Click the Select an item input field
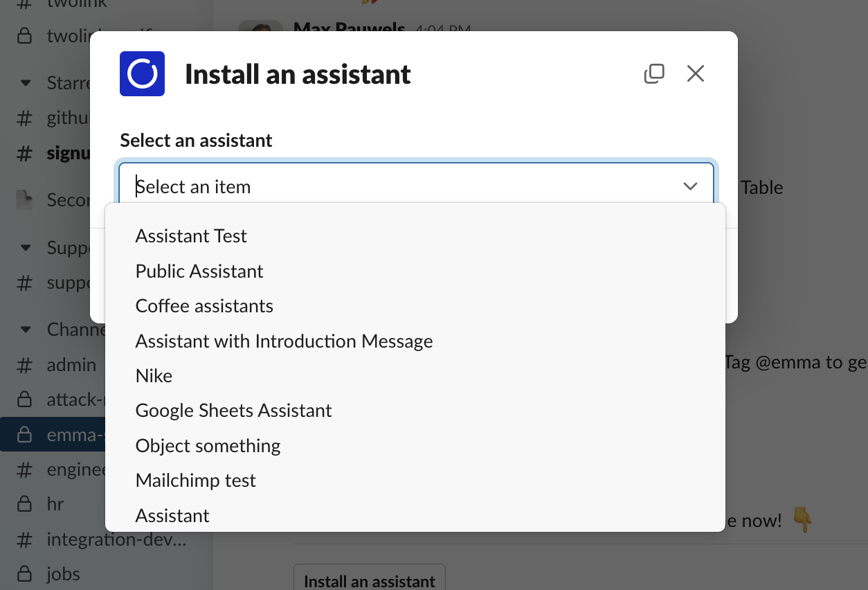The height and width of the screenshot is (590, 868). (x=401, y=186)
